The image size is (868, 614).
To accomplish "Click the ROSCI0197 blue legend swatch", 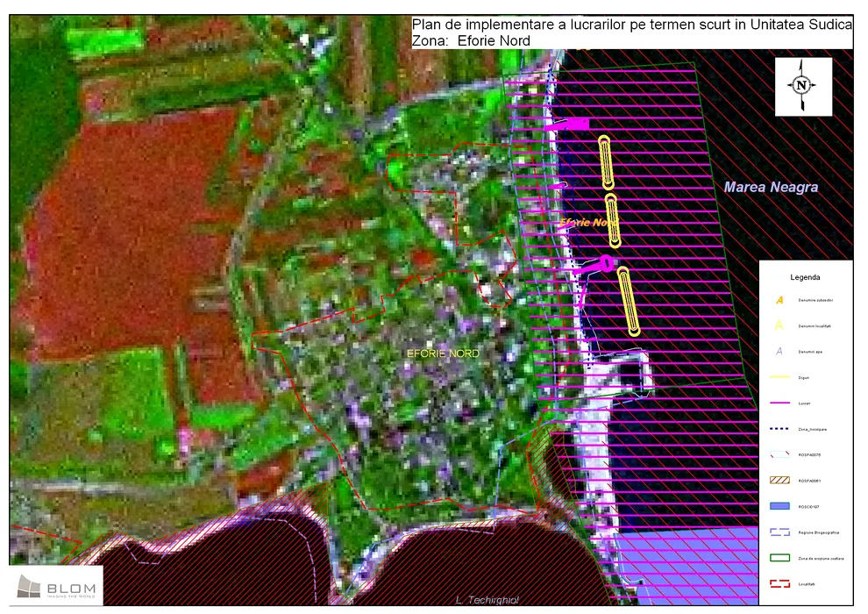I will pos(779,505).
